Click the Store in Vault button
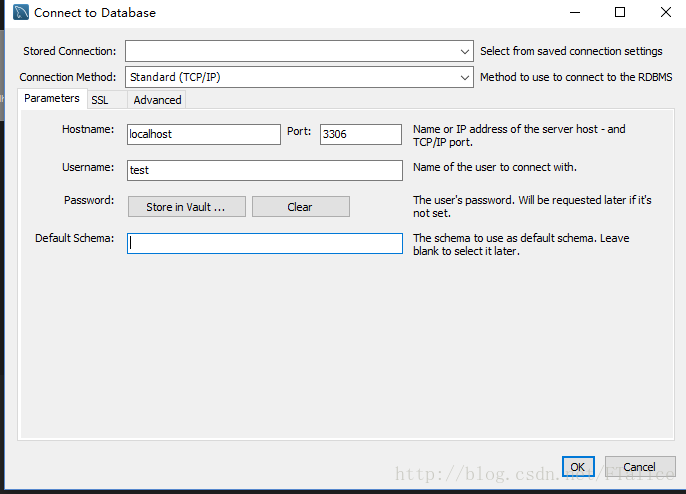Screen dimensions: 686x494 pyautogui.click(x=187, y=207)
